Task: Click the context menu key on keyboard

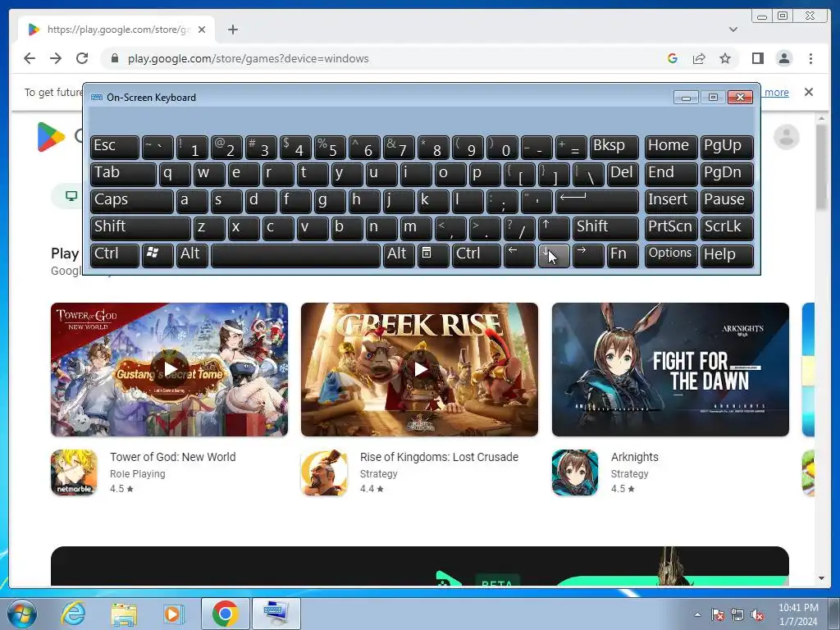Action: click(x=433, y=255)
